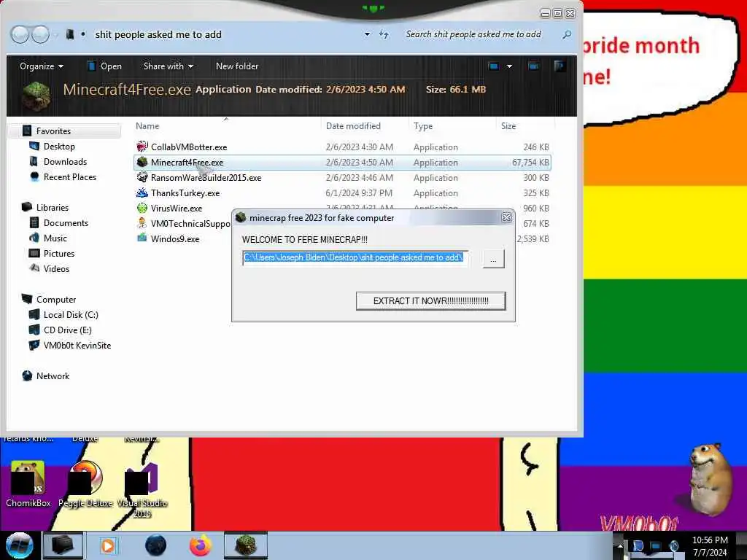Screen dimensions: 747x560
Task: Click the extraction path field in minecrap dialog
Action: pyautogui.click(x=355, y=258)
